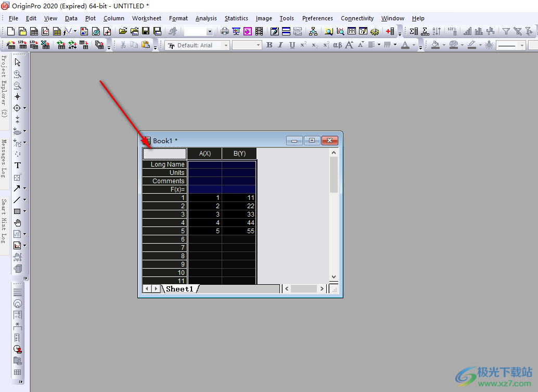Select the Rectangle drawing tool

(x=17, y=211)
